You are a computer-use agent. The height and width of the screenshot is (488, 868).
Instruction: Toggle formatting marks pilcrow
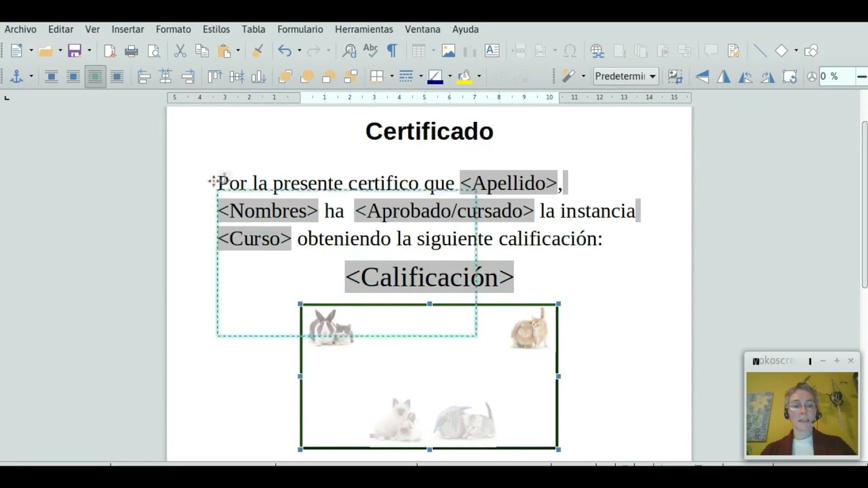pyautogui.click(x=392, y=51)
